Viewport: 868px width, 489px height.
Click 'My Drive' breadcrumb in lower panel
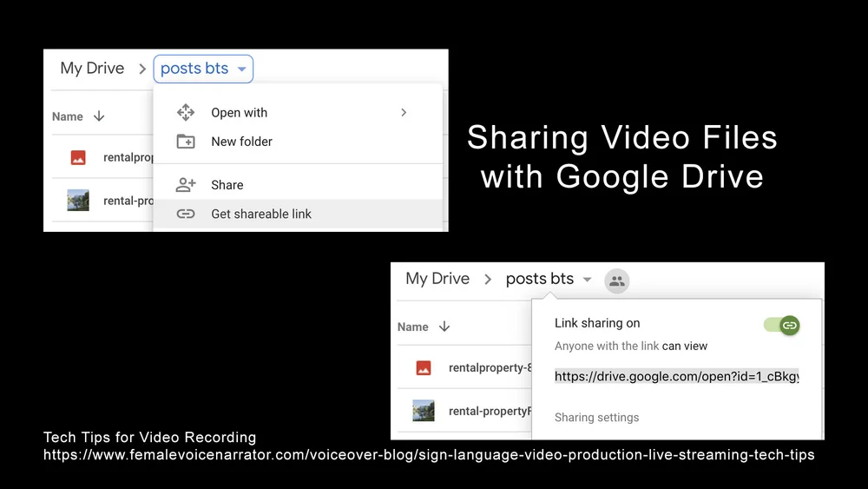click(x=437, y=279)
